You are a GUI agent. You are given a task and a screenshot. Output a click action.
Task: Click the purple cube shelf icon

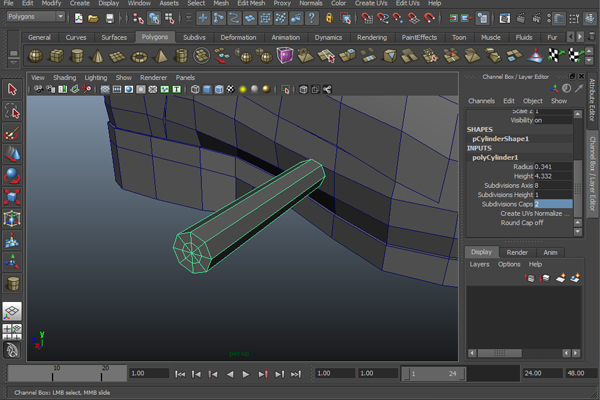click(285, 56)
